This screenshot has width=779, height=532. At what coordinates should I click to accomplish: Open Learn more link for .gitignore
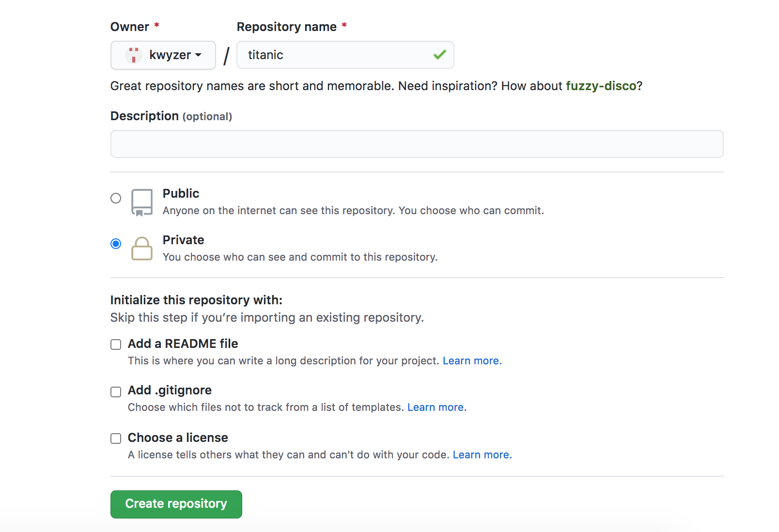coord(436,407)
